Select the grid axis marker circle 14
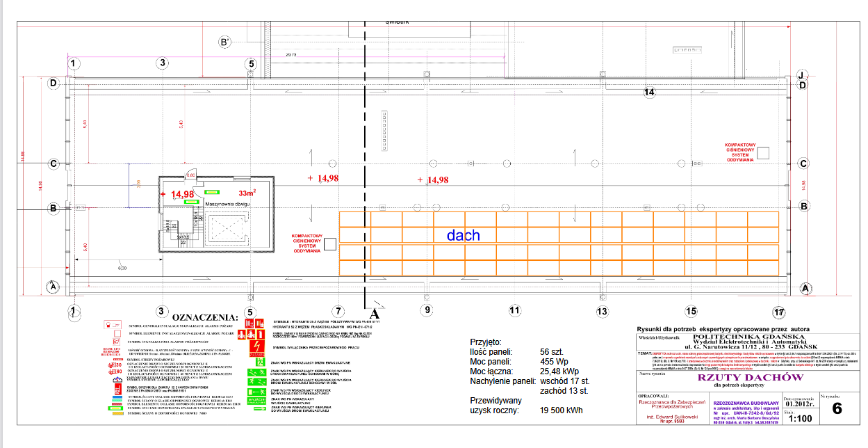Viewport: 868px width, 448px height. pos(649,92)
